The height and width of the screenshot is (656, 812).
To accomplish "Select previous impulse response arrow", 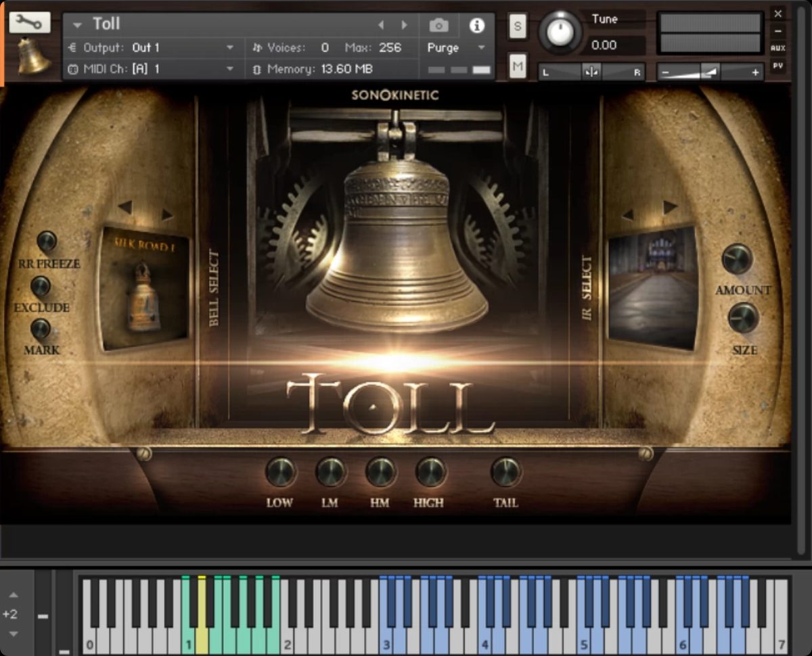I will (627, 215).
